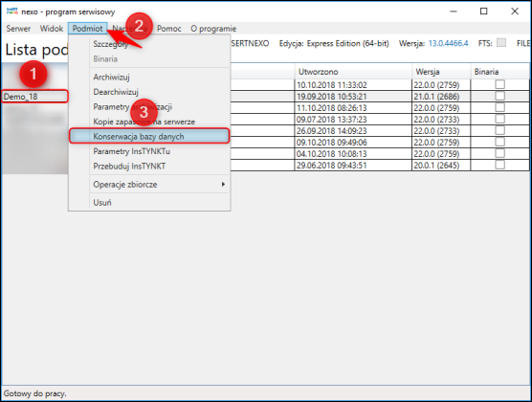Viewport: 532px width, 402px height.
Task: Click the nexo app icon in title bar
Action: (11, 11)
